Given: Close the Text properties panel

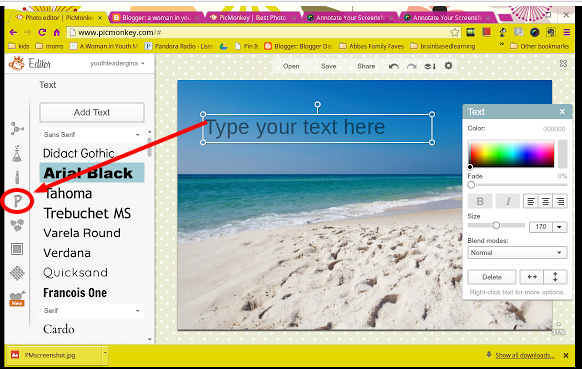Looking at the screenshot, I should [x=562, y=111].
